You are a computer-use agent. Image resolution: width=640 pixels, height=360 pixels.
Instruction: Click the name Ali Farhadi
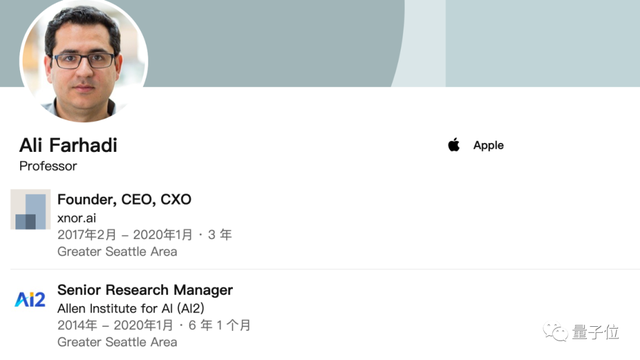tap(68, 145)
